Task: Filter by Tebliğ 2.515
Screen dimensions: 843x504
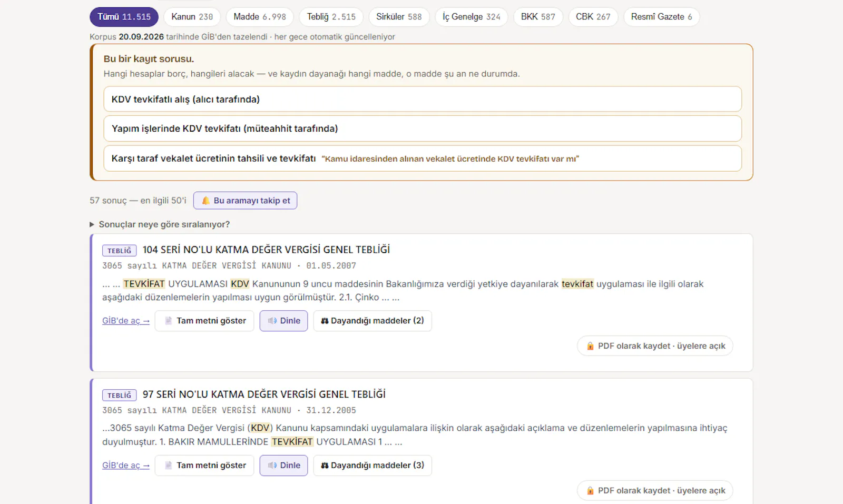Action: [x=331, y=17]
